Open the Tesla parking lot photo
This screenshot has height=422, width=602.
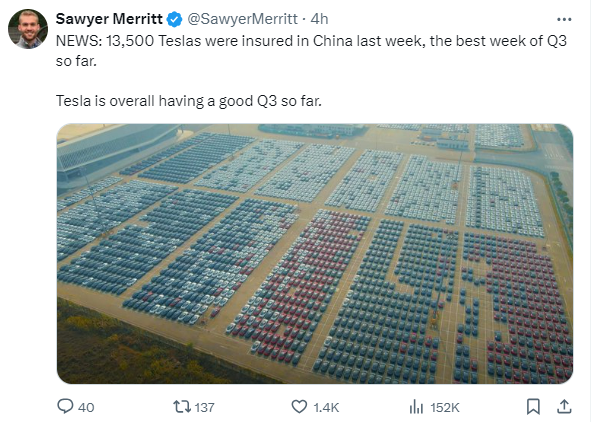pyautogui.click(x=315, y=253)
